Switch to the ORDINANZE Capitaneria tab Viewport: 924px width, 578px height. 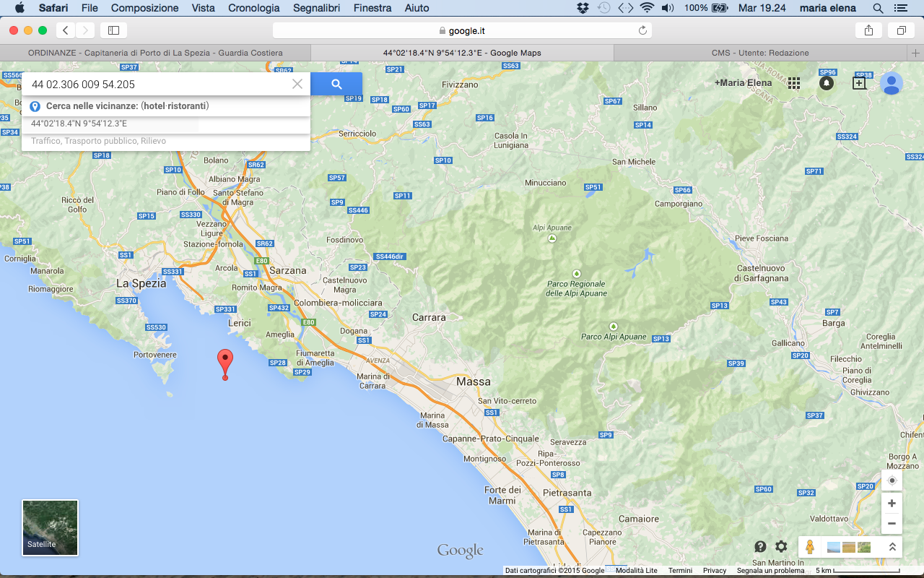(155, 53)
